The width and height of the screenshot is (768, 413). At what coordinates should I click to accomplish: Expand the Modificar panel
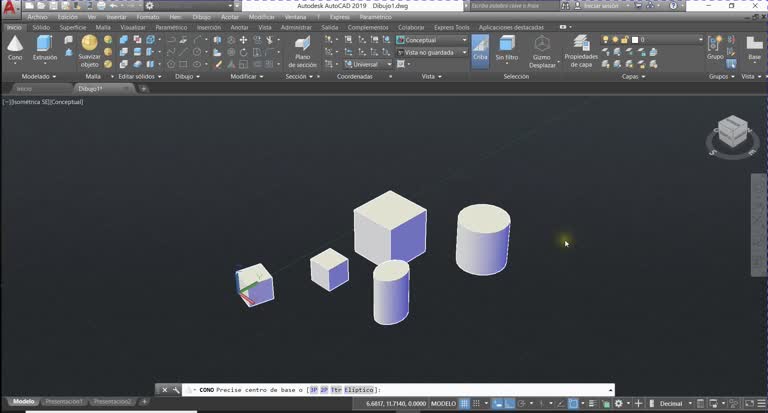point(247,76)
